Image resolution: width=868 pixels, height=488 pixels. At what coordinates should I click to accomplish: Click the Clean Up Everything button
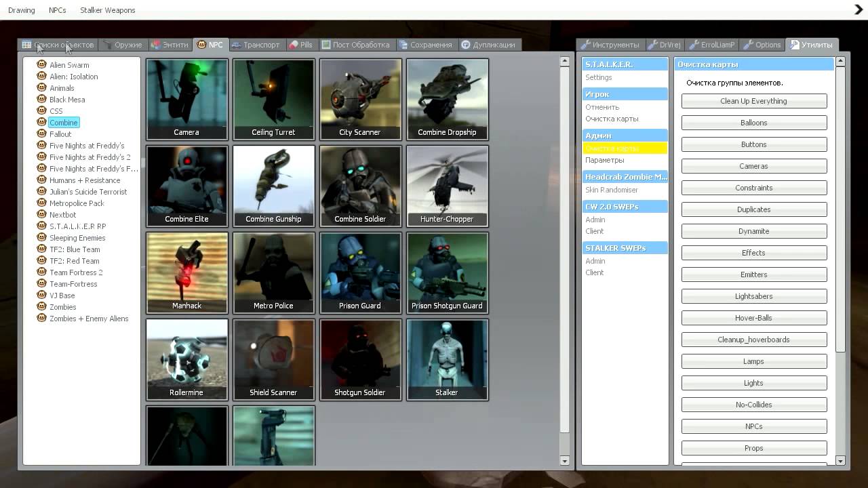coord(754,101)
